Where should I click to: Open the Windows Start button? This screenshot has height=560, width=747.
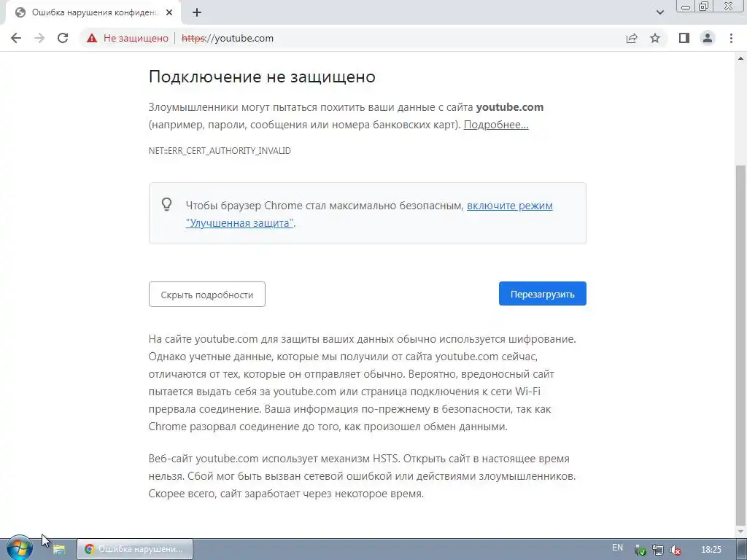pos(20,548)
